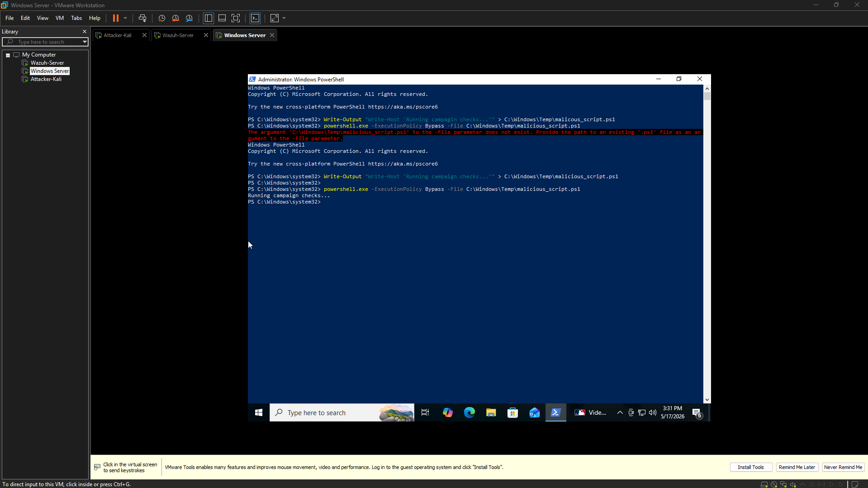Open the volume tray icon
The height and width of the screenshot is (488, 868).
click(x=653, y=412)
